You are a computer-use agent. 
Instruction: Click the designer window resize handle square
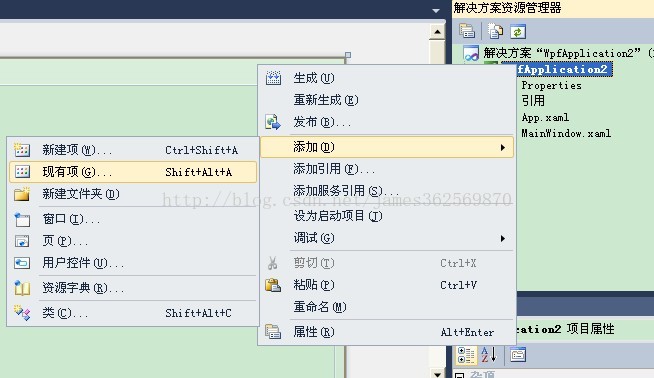(348, 55)
